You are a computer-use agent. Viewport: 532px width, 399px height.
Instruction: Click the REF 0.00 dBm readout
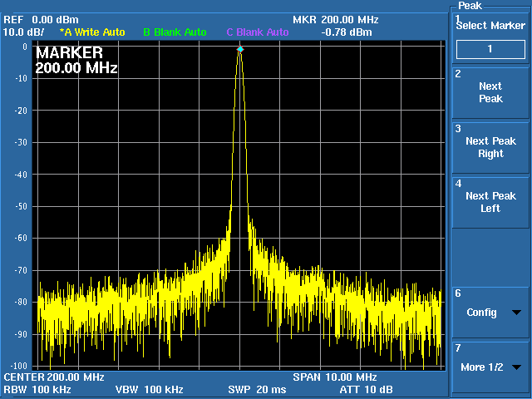41,20
